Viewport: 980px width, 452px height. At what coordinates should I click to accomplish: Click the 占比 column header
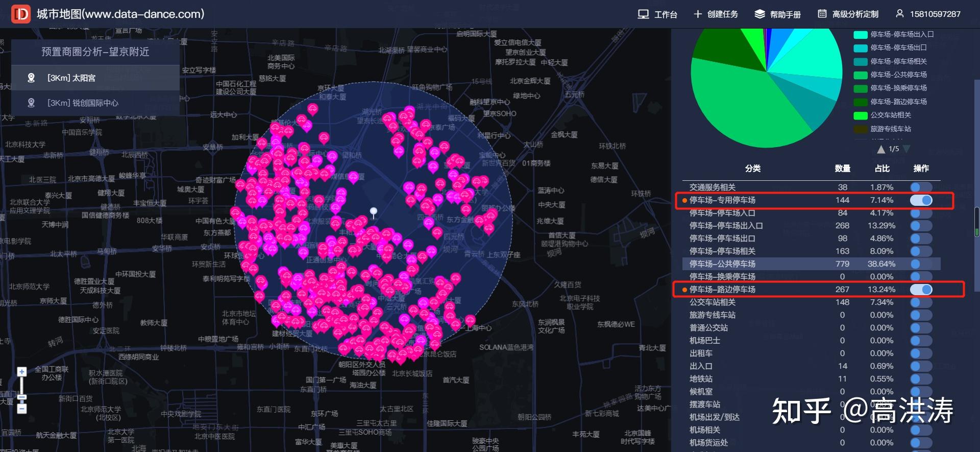click(882, 169)
